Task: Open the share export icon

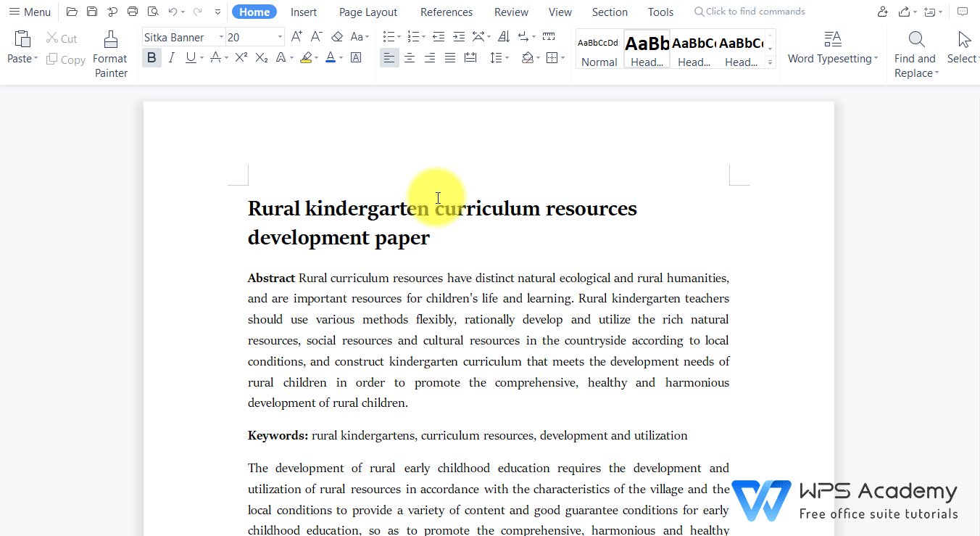Action: 904,12
